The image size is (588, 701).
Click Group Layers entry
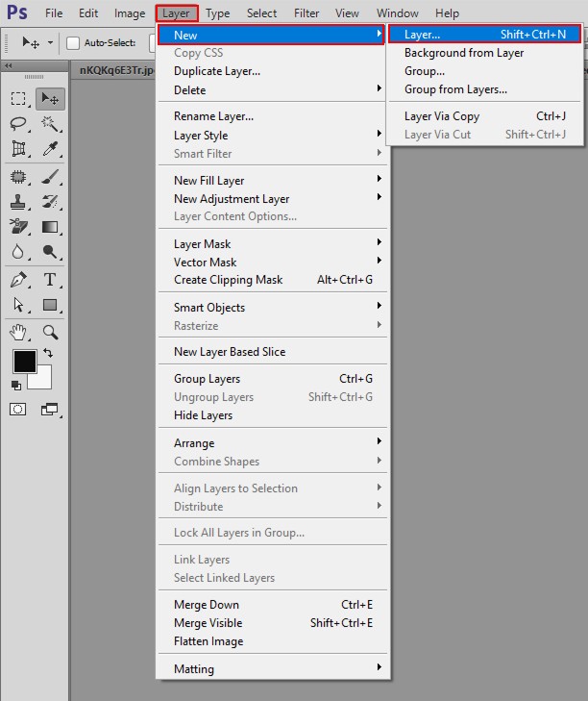(271, 379)
